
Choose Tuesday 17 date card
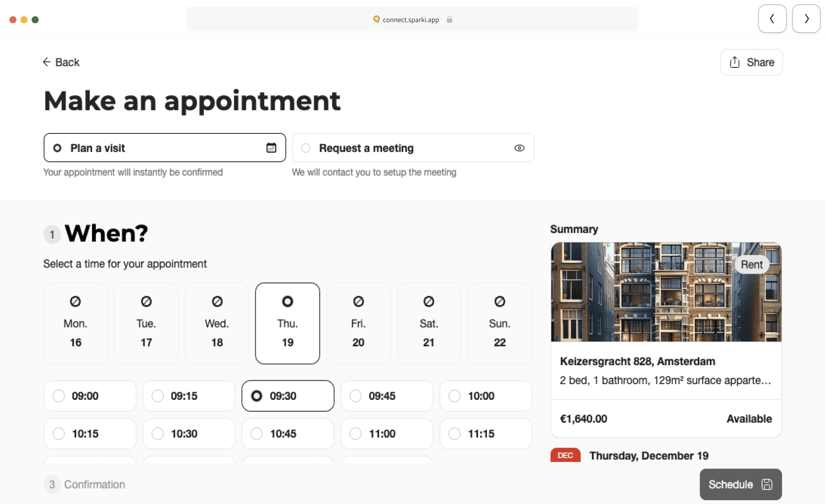point(146,323)
